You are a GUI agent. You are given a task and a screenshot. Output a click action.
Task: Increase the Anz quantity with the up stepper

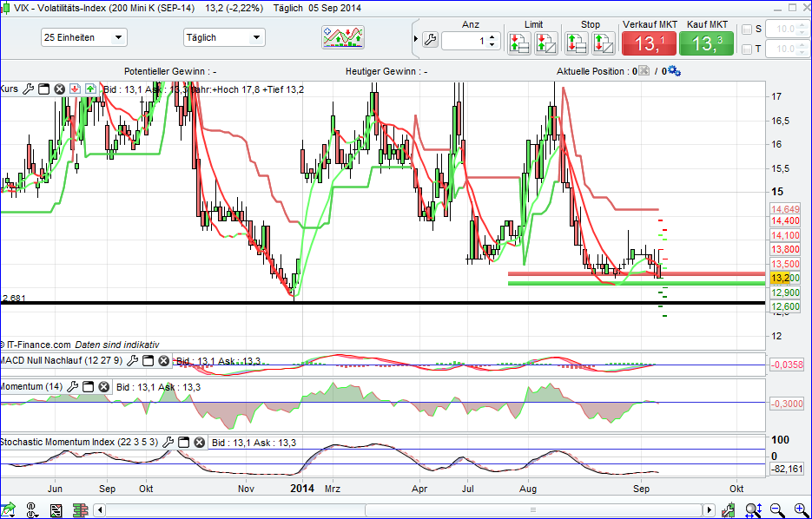(x=492, y=35)
